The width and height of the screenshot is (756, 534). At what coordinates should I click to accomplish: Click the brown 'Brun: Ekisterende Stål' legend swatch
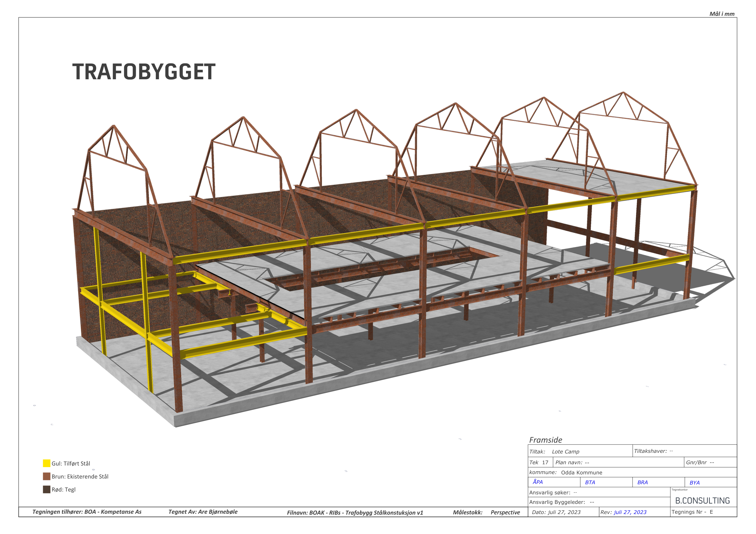tap(46, 476)
